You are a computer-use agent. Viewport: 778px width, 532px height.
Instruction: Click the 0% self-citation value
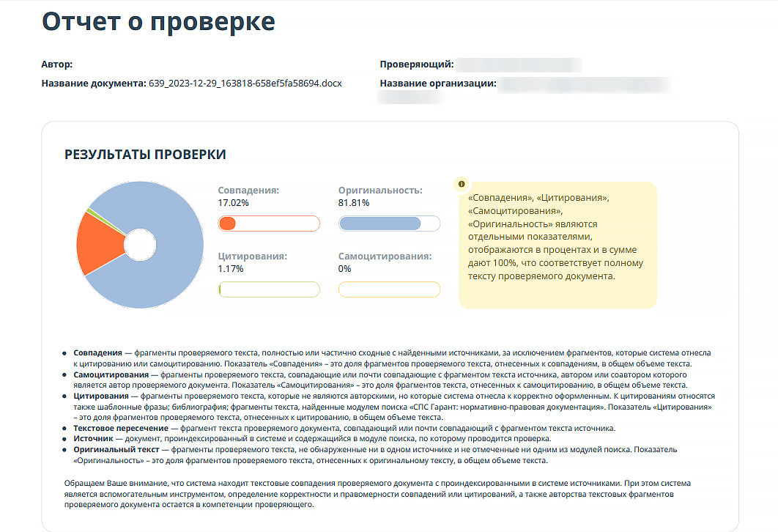pos(345,269)
